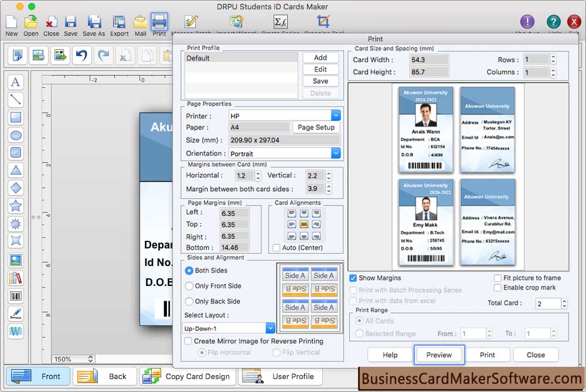The image size is (586, 392).
Task: Adjust the Horizontal margin stepper
Action: 258,176
